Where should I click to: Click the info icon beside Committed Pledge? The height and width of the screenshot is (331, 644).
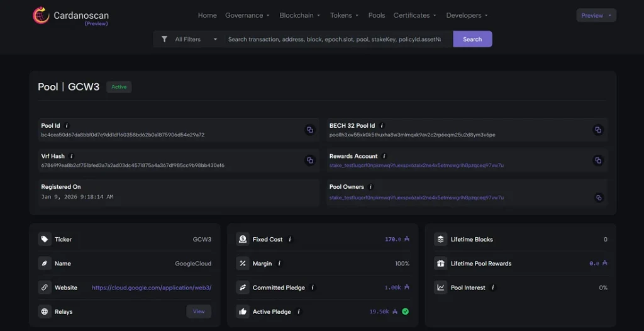coord(313,288)
